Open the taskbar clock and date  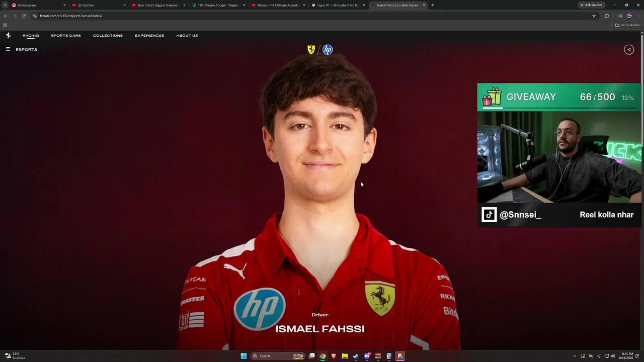click(x=627, y=356)
